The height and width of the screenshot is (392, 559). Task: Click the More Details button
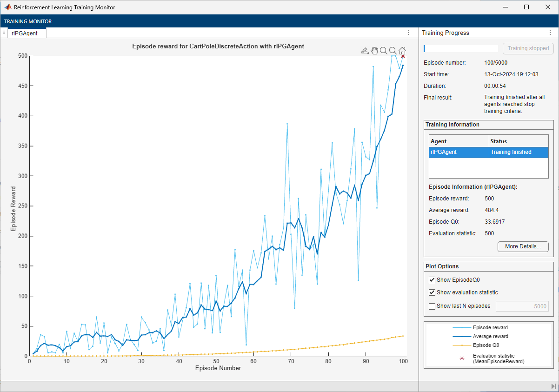(523, 246)
